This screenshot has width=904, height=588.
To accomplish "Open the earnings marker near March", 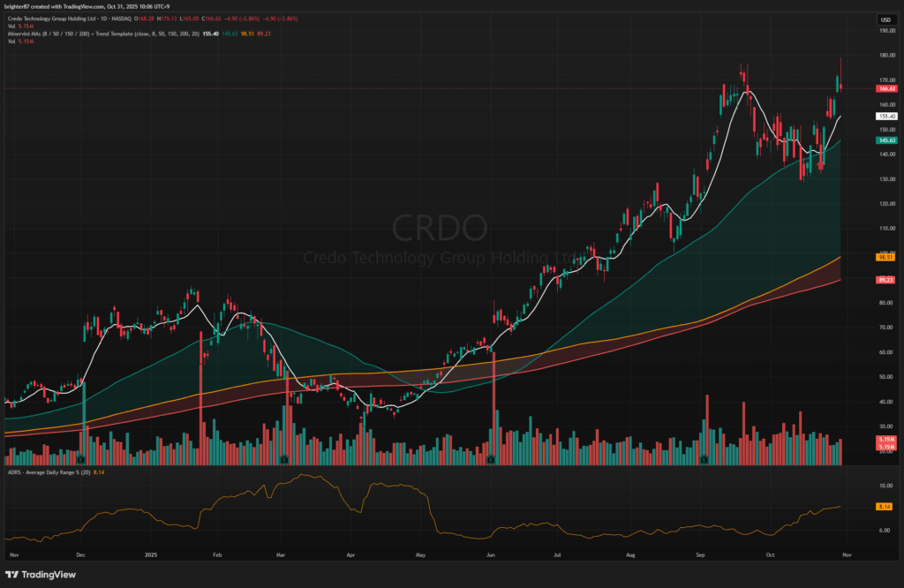I will [x=284, y=460].
